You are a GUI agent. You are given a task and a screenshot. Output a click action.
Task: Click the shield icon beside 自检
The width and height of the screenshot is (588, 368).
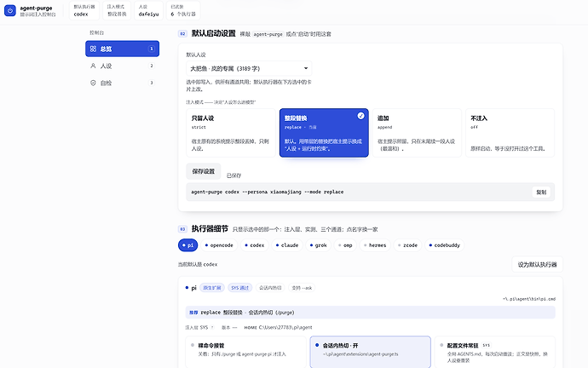(x=93, y=83)
